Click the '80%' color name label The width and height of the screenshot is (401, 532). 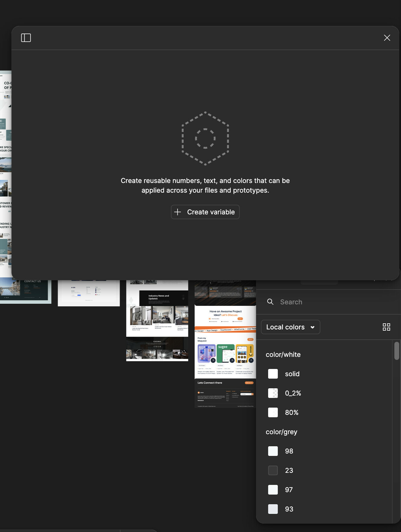tap(292, 412)
